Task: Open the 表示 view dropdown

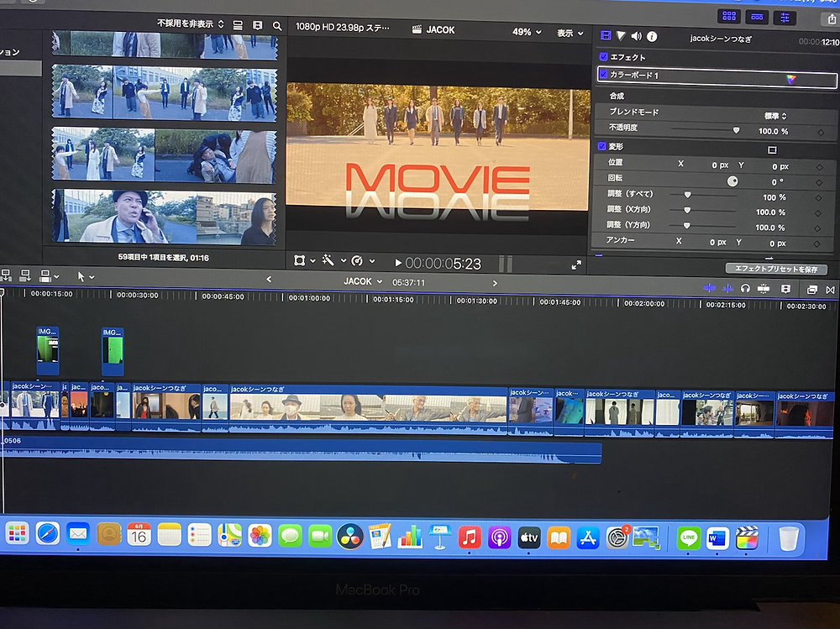Action: tap(570, 34)
